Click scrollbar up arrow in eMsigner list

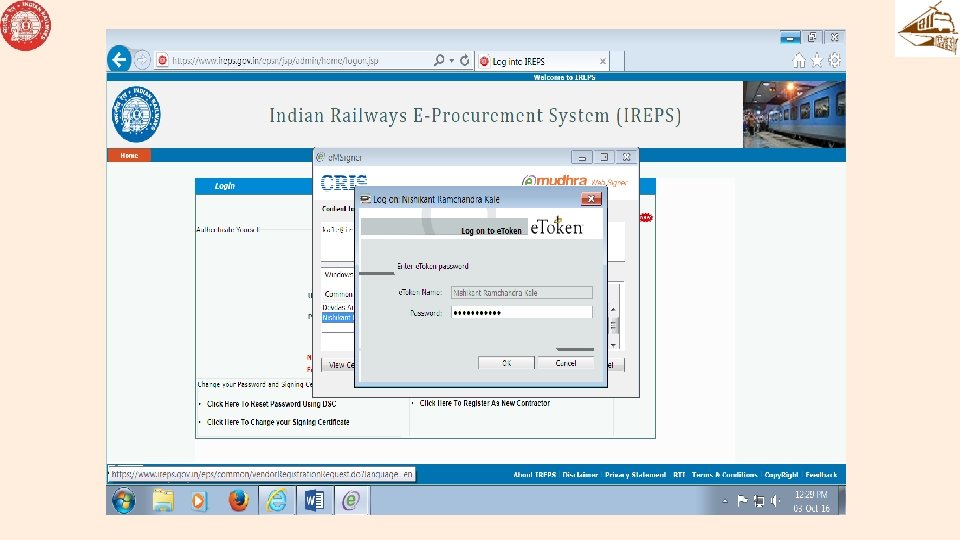click(x=613, y=310)
